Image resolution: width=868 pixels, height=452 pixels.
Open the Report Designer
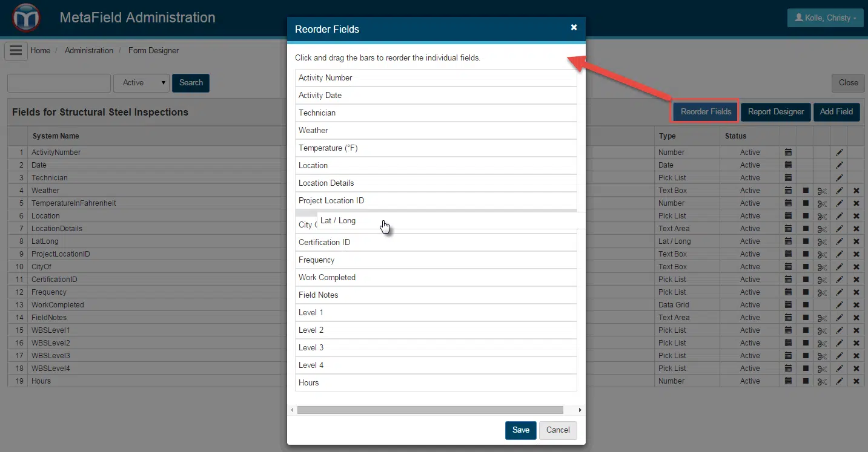(775, 112)
